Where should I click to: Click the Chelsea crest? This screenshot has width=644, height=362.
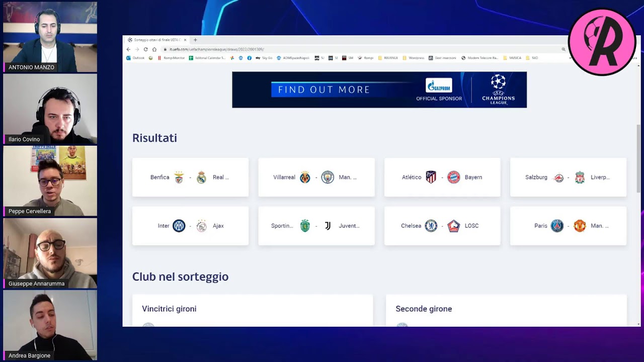(x=431, y=226)
